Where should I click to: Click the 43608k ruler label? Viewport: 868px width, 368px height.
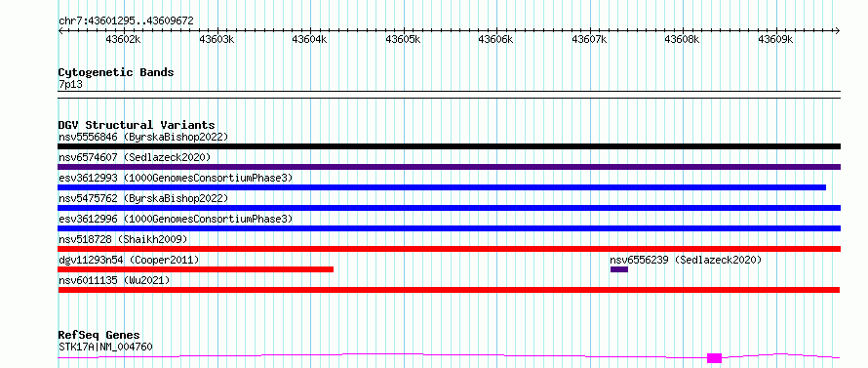(683, 40)
